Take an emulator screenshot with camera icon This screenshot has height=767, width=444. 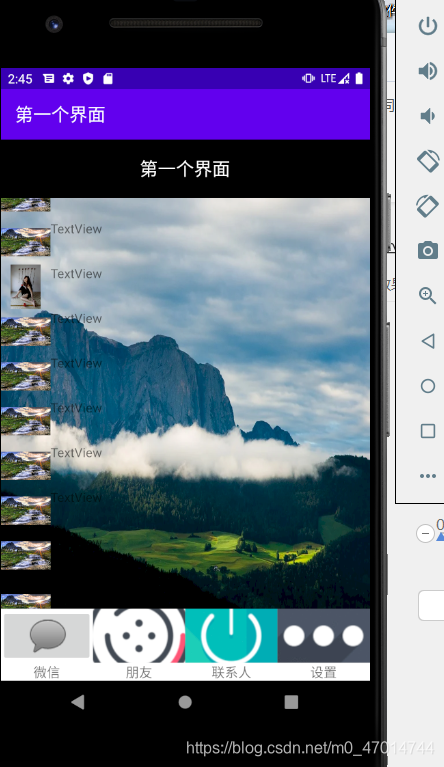coord(428,250)
